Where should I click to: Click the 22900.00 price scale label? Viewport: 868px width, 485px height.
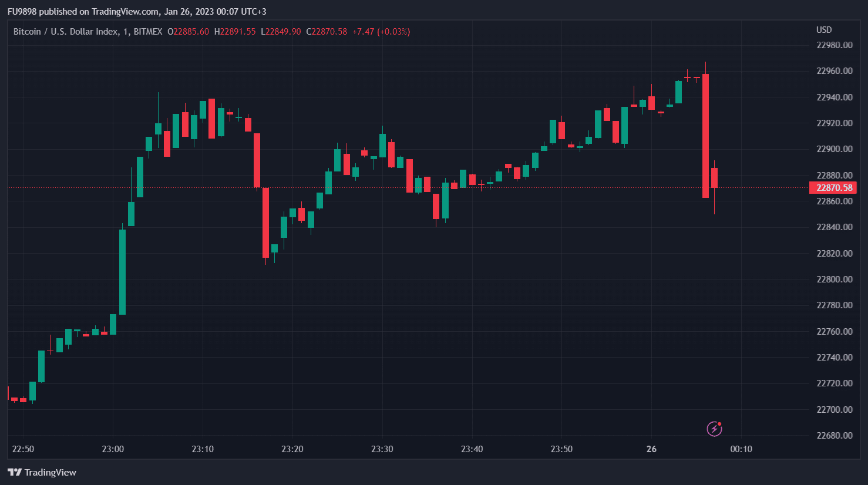pyautogui.click(x=835, y=149)
